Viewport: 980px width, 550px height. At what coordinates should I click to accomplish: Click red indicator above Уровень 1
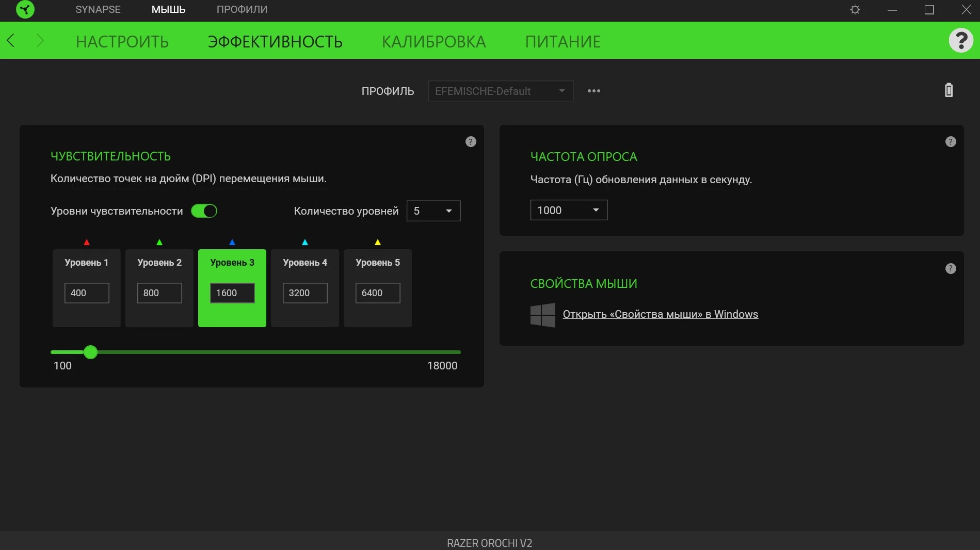click(x=87, y=242)
